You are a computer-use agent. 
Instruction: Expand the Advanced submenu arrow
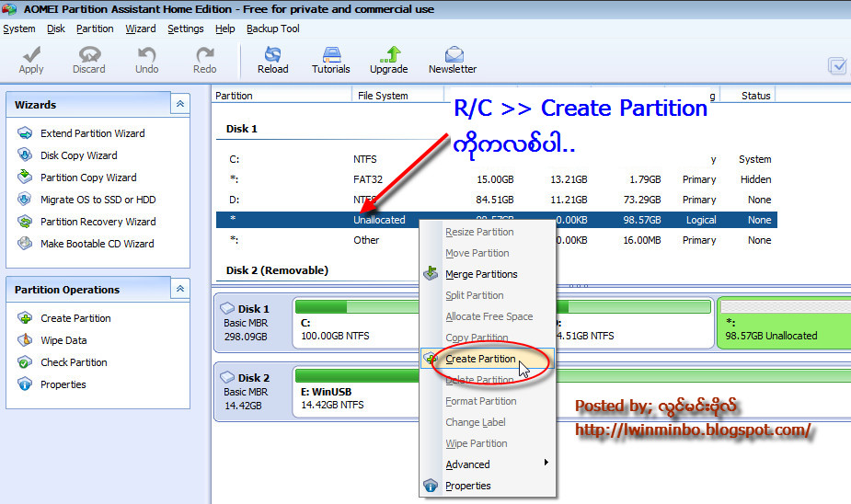pos(546,463)
